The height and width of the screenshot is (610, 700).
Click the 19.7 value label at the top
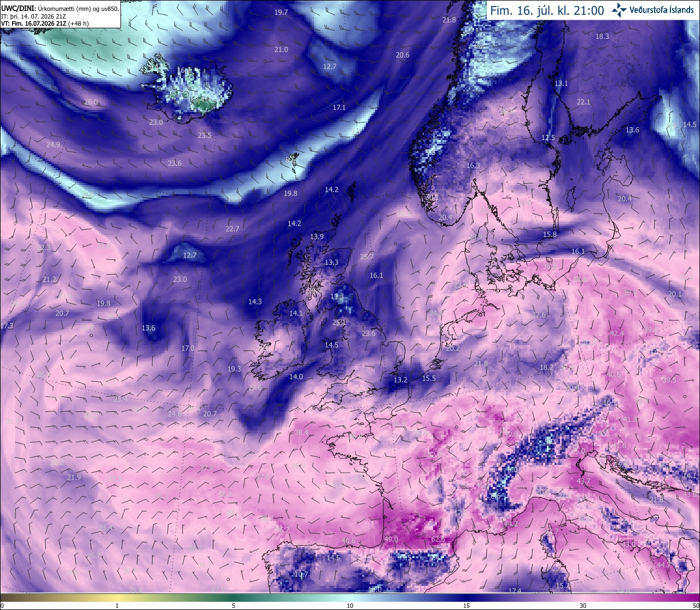click(x=281, y=12)
